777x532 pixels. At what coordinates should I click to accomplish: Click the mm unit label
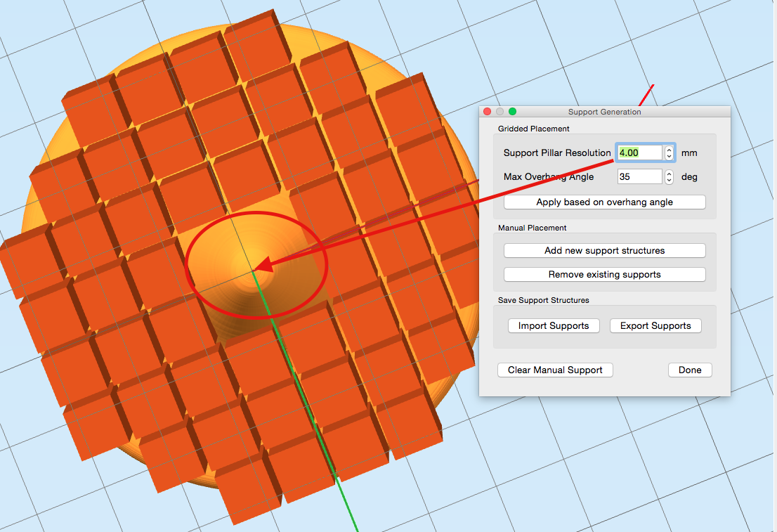point(689,153)
